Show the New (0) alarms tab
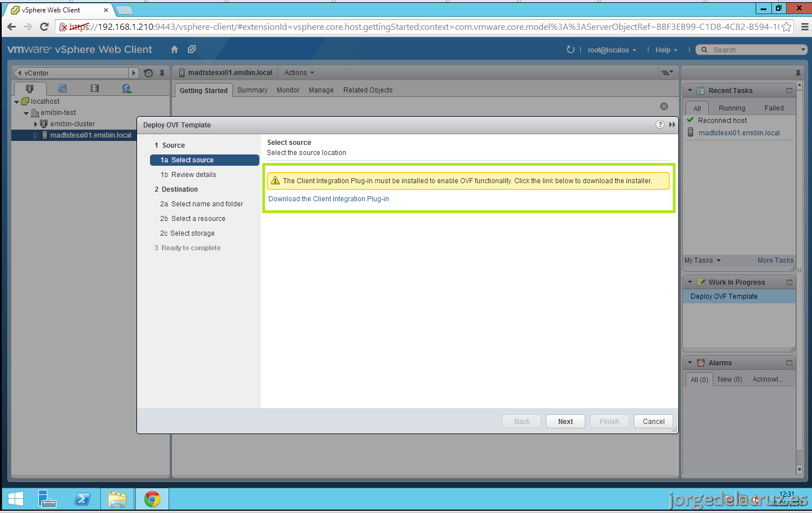This screenshot has height=513, width=812. coord(730,379)
